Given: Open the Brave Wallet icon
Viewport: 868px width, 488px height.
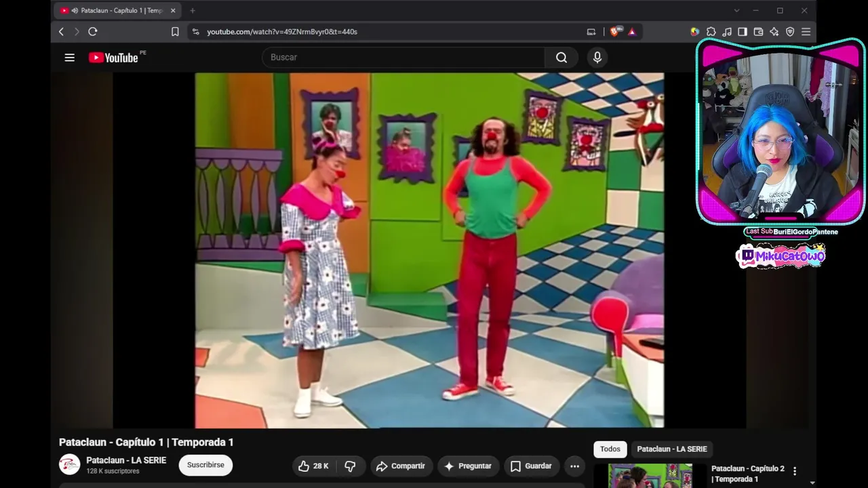Looking at the screenshot, I should (x=758, y=32).
